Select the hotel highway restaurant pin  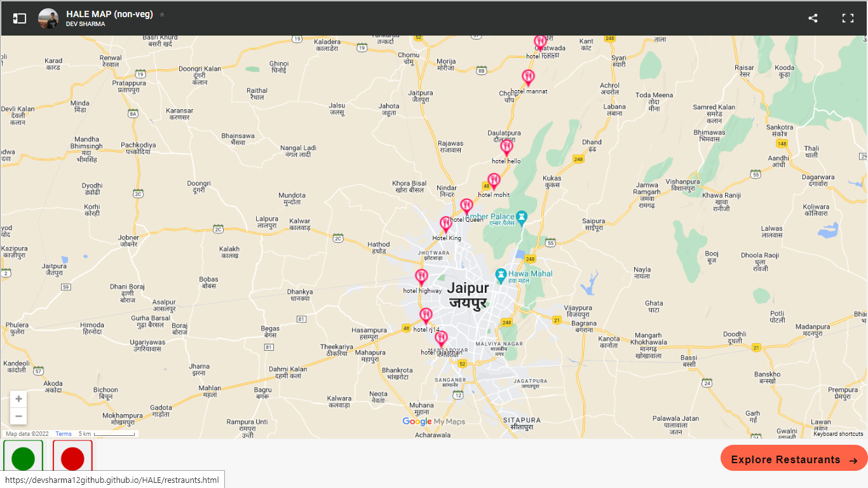coord(421,277)
